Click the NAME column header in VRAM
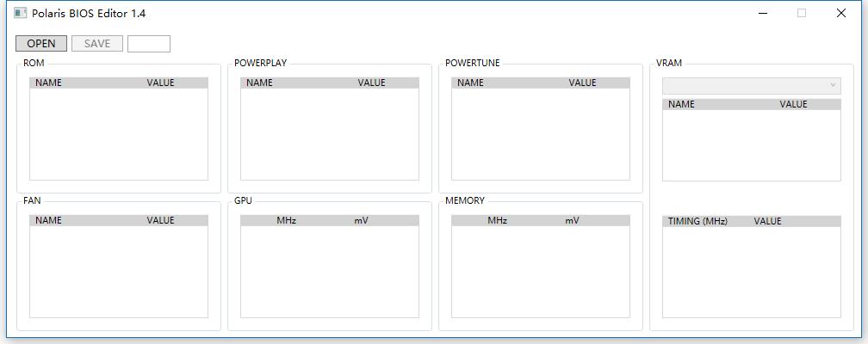The image size is (868, 344). 681,105
